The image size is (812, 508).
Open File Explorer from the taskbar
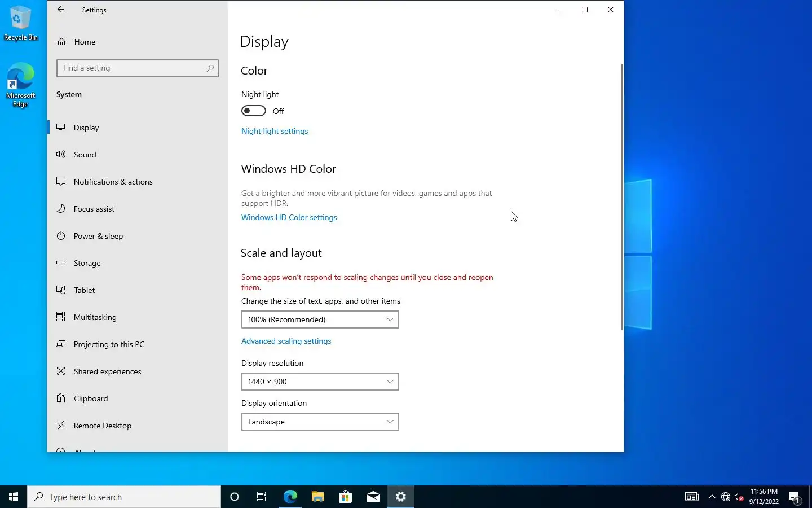click(x=317, y=497)
